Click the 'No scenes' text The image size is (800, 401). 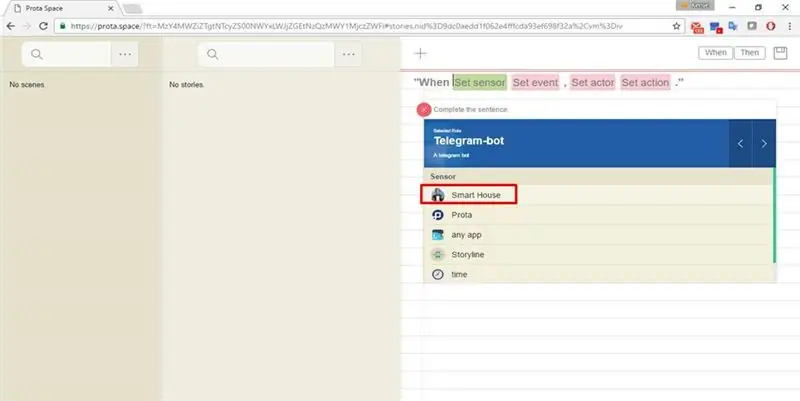click(27, 85)
